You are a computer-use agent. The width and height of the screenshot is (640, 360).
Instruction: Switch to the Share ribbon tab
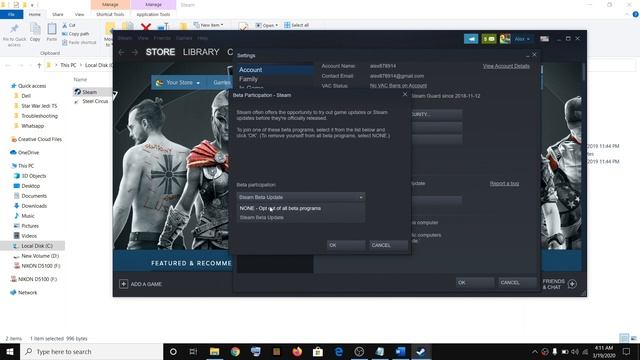(x=58, y=14)
